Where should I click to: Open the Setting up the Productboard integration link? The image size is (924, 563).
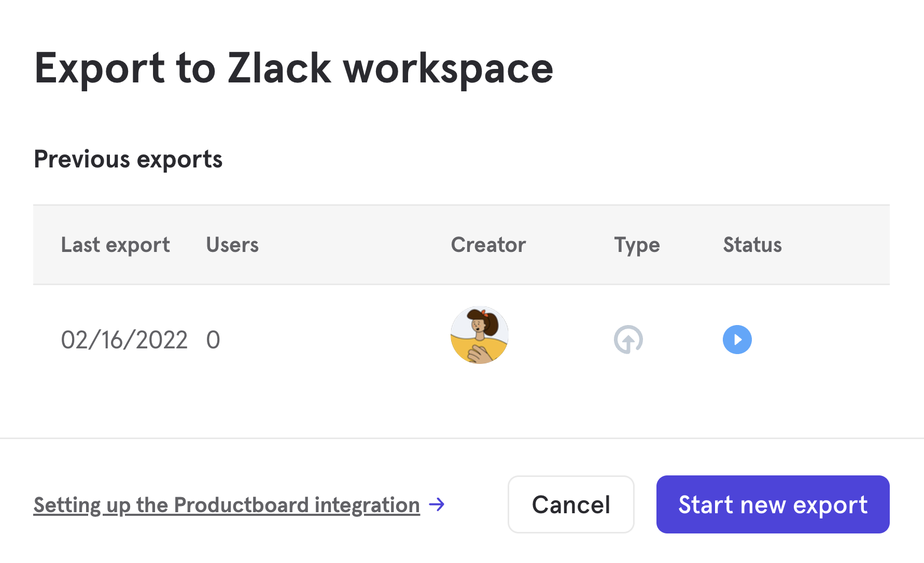pyautogui.click(x=227, y=505)
